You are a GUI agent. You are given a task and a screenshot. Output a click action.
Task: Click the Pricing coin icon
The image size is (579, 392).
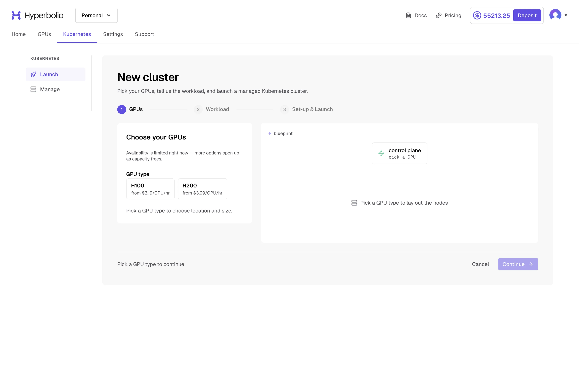[x=439, y=15]
